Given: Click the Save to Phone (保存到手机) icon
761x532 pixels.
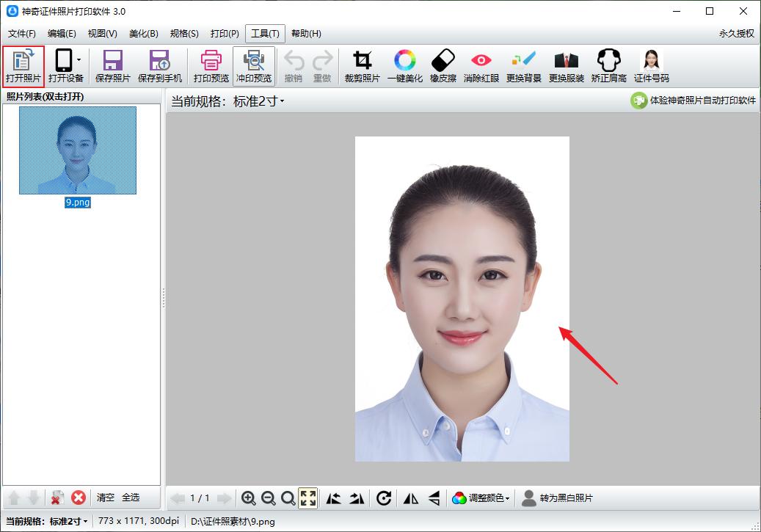Looking at the screenshot, I should 159,66.
